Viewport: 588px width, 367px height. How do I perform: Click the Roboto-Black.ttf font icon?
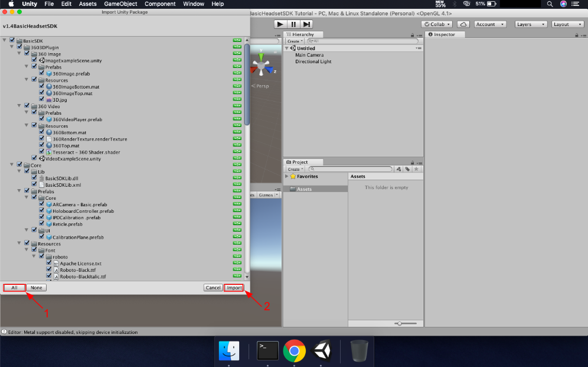click(x=56, y=270)
